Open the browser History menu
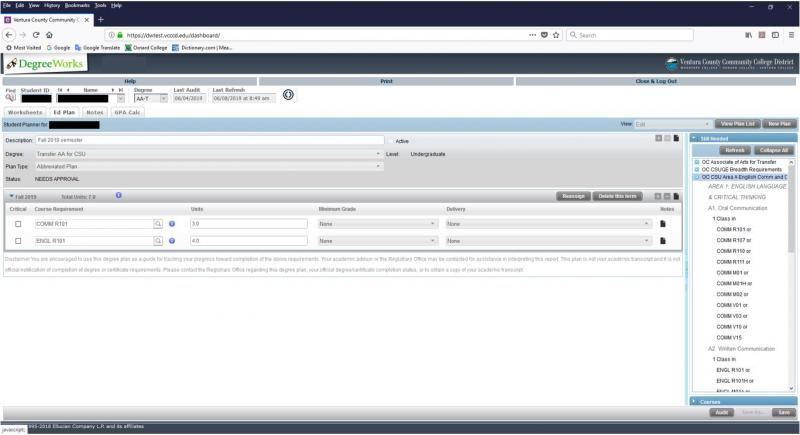This screenshot has height=435, width=800. (x=52, y=5)
